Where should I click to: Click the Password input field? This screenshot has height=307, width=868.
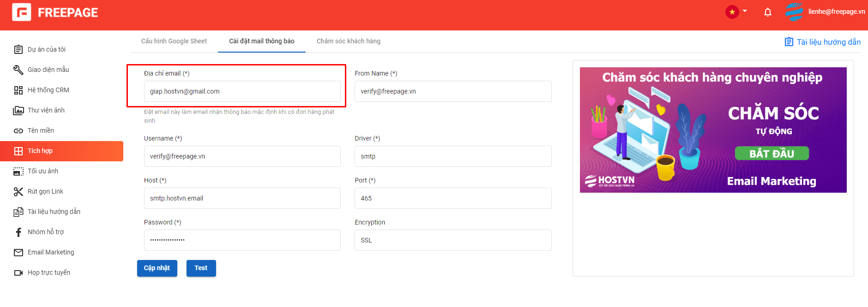(x=242, y=240)
